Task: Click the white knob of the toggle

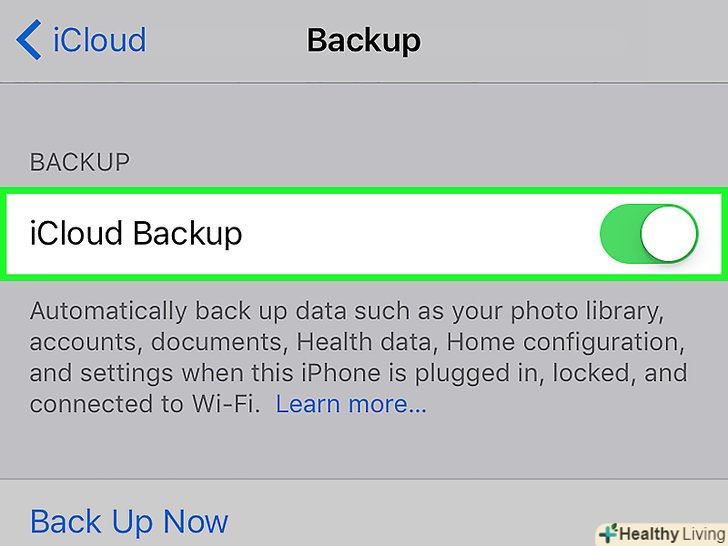Action: (667, 234)
